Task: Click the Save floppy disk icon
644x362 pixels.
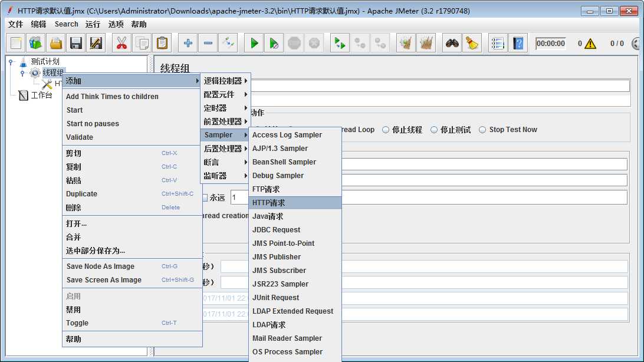Action: pos(76,43)
